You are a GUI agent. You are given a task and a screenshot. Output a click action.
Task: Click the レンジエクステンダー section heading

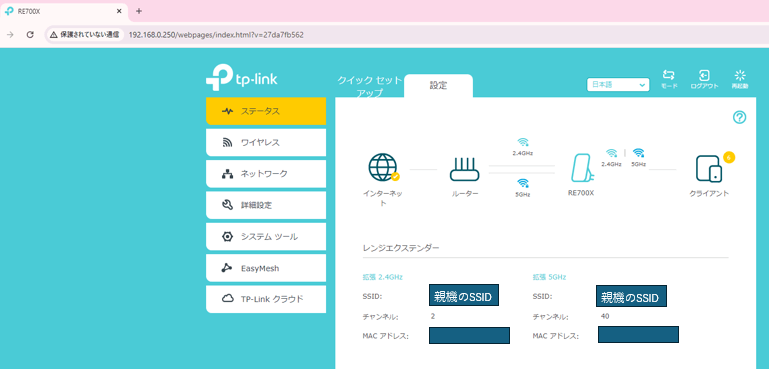tap(401, 248)
